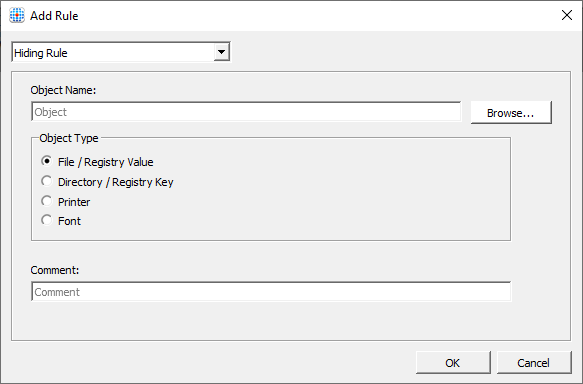Image resolution: width=583 pixels, height=384 pixels.
Task: Select the Font radio circle
Action: pos(46,220)
